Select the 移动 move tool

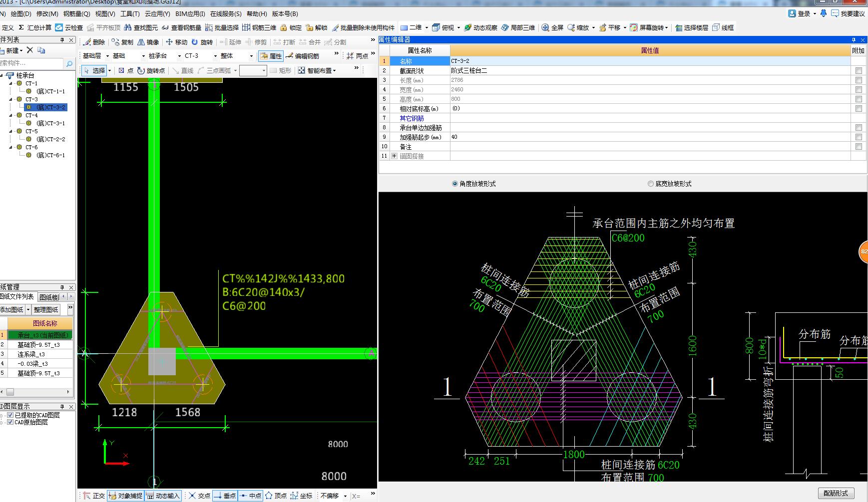176,42
